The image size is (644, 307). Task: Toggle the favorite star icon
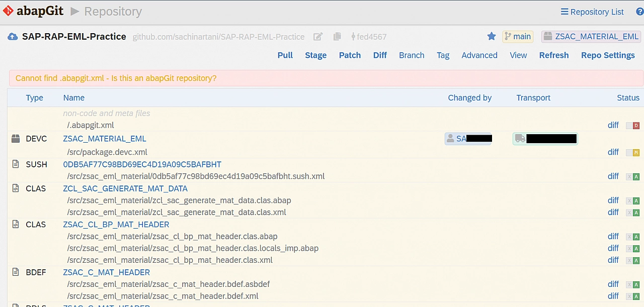pyautogui.click(x=492, y=36)
